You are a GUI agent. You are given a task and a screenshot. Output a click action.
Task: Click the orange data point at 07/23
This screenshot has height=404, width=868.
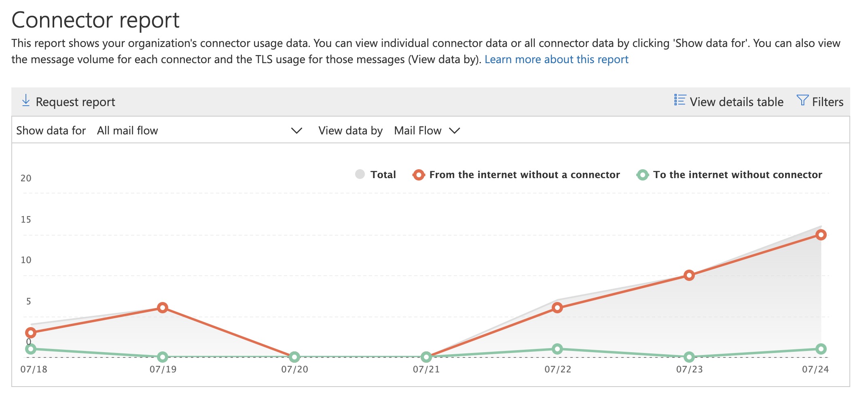coord(689,275)
